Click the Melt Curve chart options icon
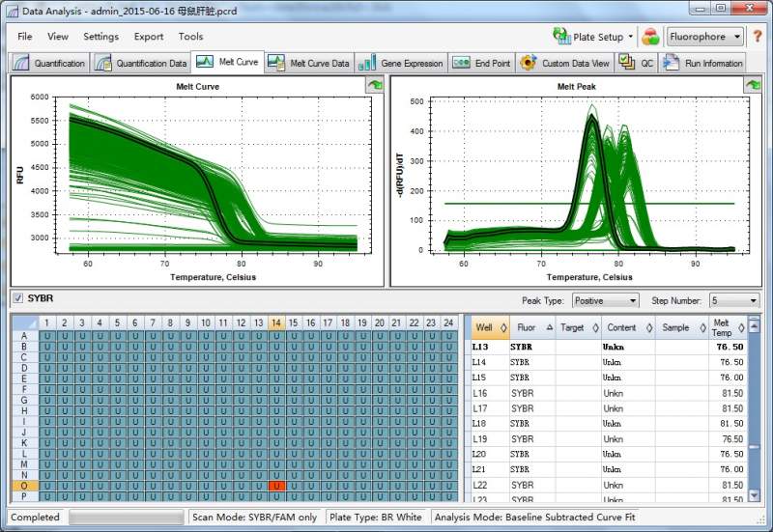This screenshot has height=532, width=773. (x=375, y=85)
